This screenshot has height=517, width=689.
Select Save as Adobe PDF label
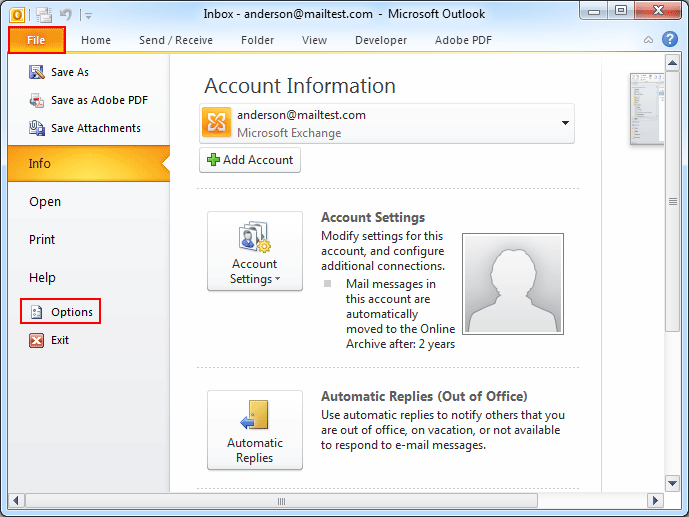[99, 100]
